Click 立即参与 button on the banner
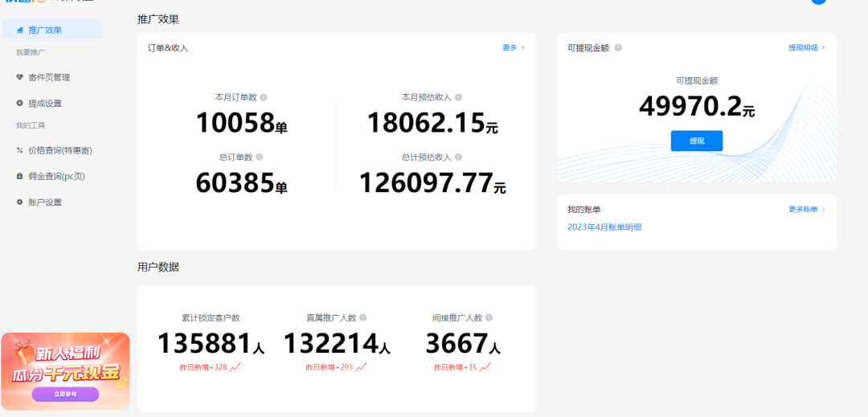 (65, 395)
